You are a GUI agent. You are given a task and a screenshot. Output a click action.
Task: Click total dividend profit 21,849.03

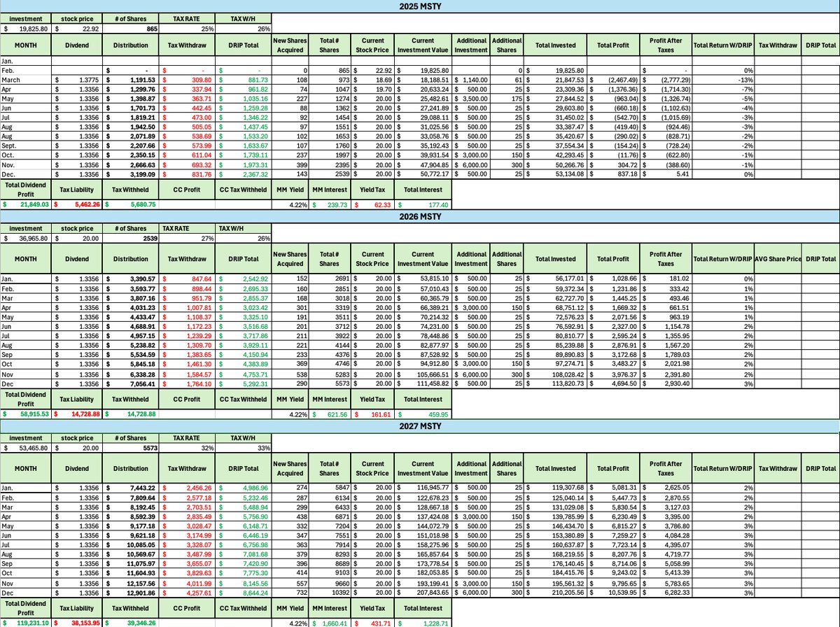tap(26, 204)
